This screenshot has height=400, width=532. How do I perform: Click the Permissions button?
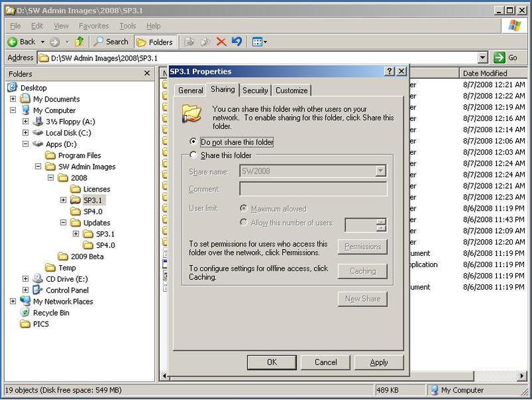click(362, 247)
